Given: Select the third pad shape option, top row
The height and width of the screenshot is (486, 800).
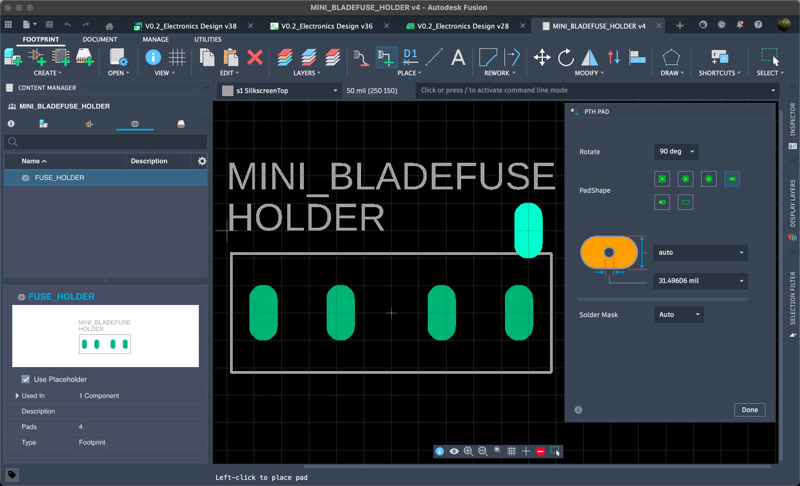Looking at the screenshot, I should click(709, 178).
